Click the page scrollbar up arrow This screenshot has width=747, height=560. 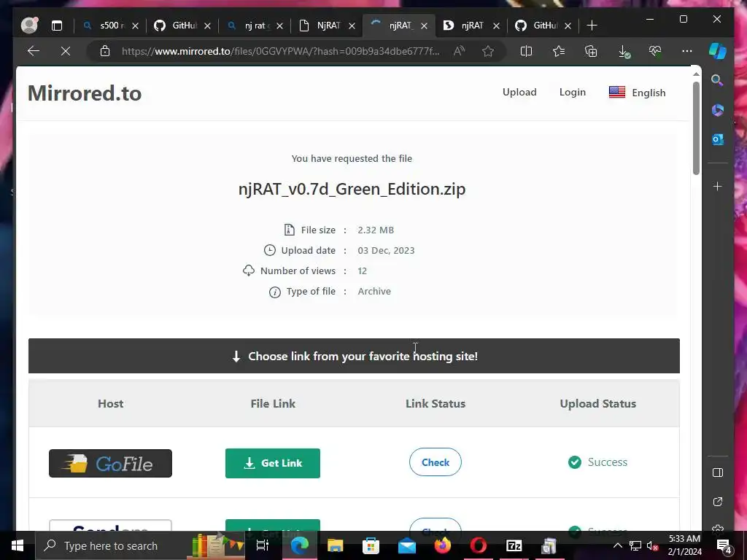point(696,74)
